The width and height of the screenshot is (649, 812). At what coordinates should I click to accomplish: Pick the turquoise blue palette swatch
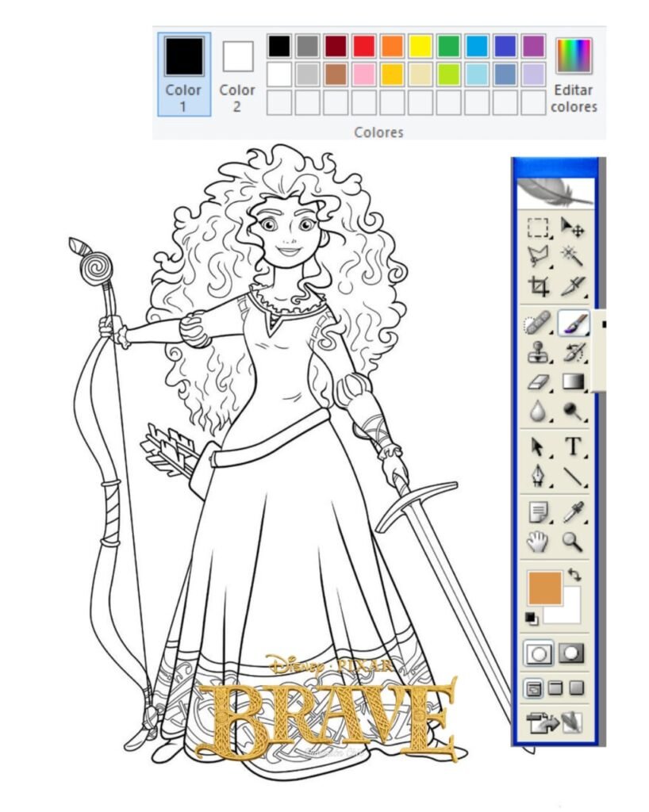pyautogui.click(x=477, y=46)
